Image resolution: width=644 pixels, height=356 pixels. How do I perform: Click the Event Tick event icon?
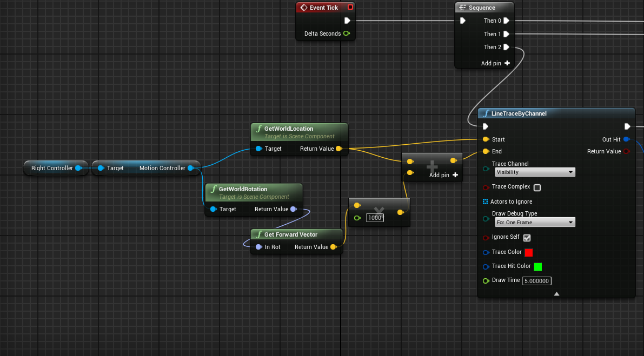click(303, 7)
